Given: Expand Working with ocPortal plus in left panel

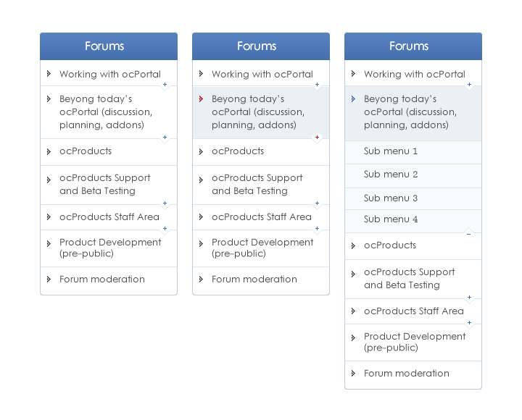Looking at the screenshot, I should pyautogui.click(x=165, y=85).
